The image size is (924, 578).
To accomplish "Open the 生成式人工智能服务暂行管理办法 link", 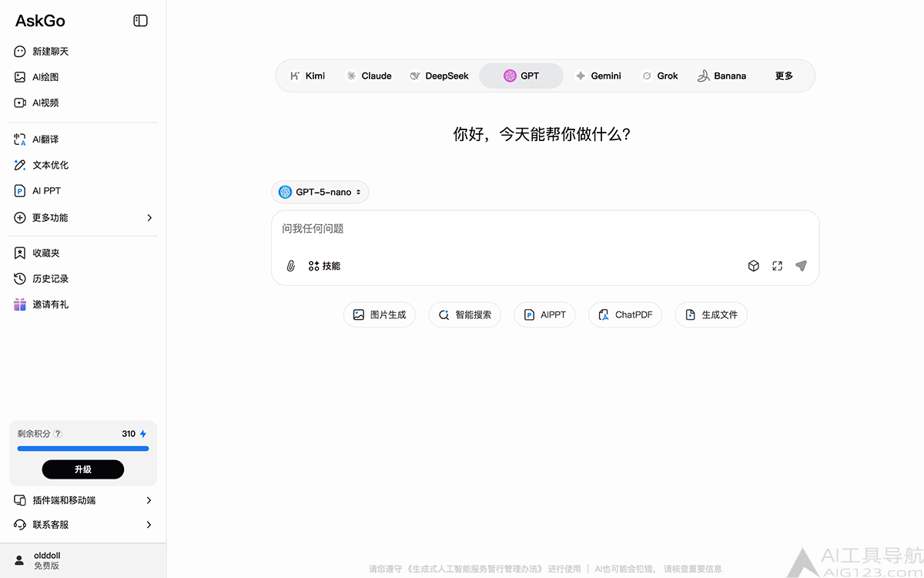I will click(474, 570).
